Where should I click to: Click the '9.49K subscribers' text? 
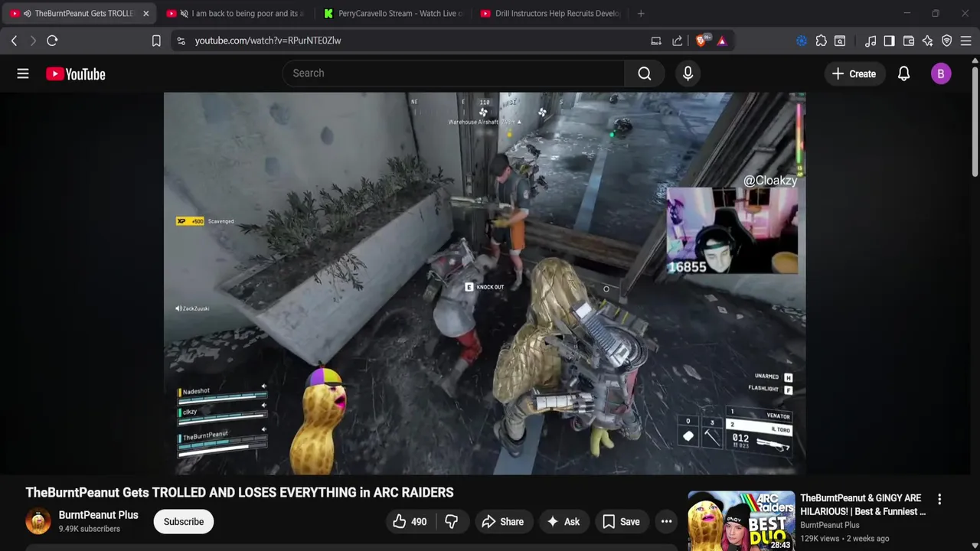point(89,529)
